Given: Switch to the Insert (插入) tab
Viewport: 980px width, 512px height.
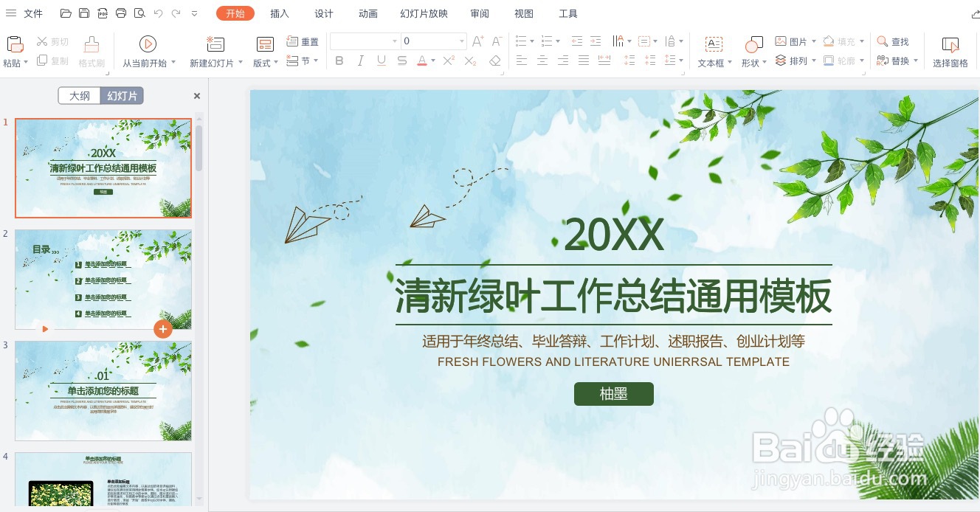Looking at the screenshot, I should (280, 13).
